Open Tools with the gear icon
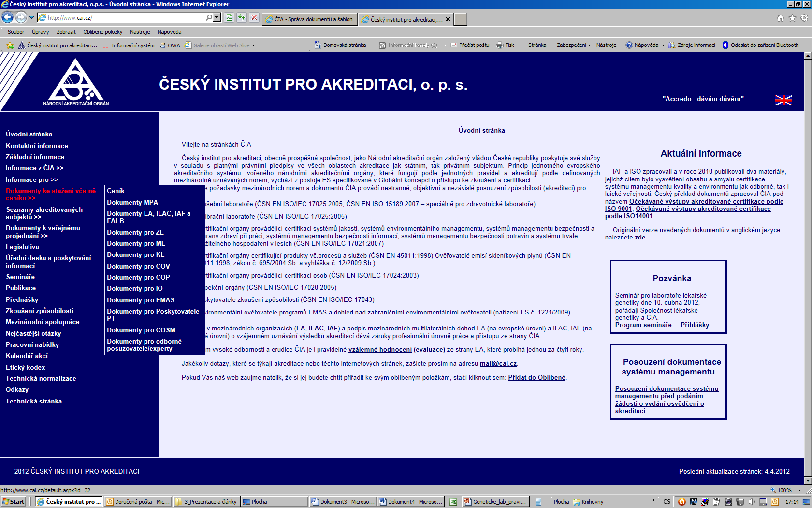 click(804, 18)
